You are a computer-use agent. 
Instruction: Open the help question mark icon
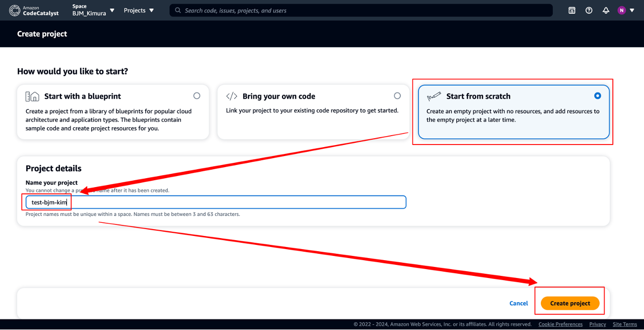589,11
